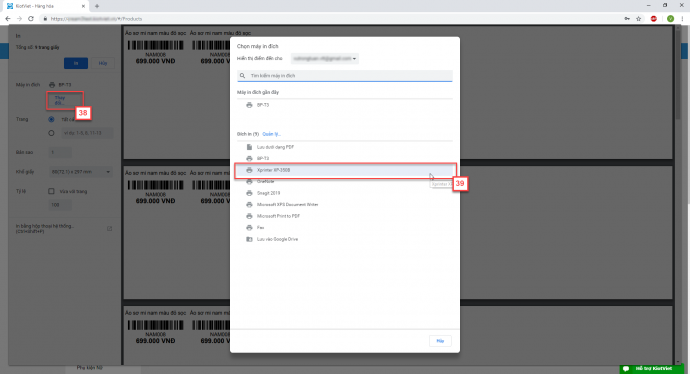Click printer icon beside Microsoft XPS Document Writer
The width and height of the screenshot is (690, 374).
249,205
